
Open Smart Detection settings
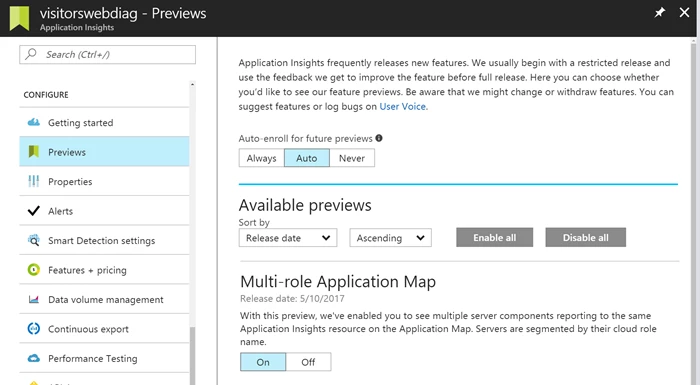click(x=104, y=240)
